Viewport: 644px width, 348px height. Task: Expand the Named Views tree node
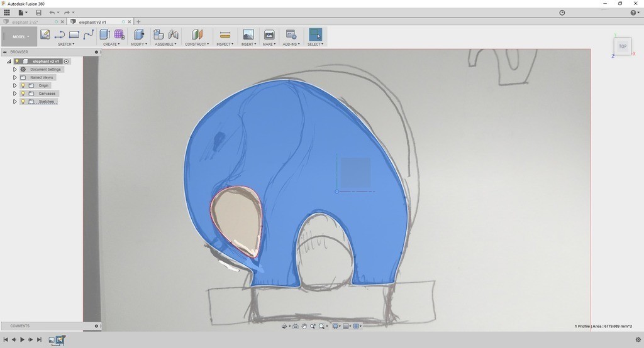pyautogui.click(x=14, y=77)
